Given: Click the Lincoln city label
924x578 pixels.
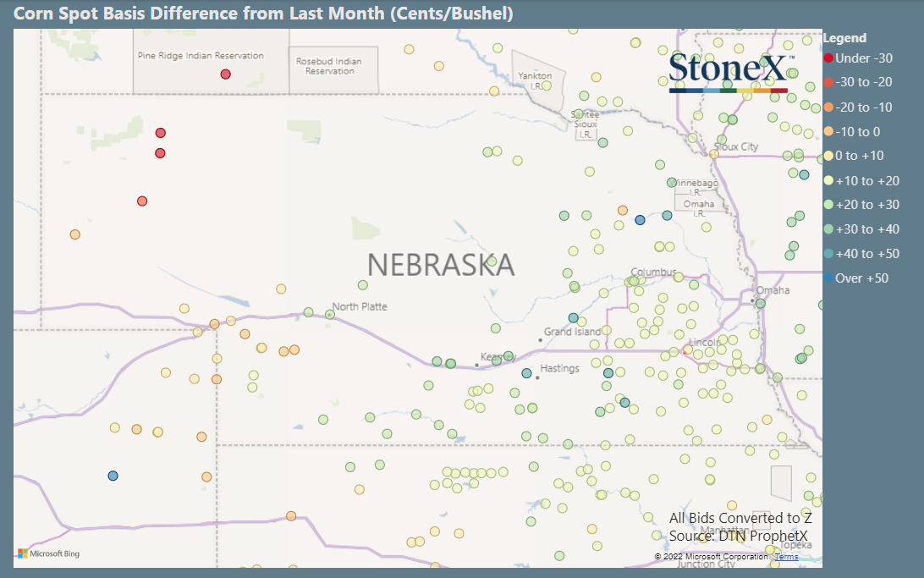Looking at the screenshot, I should pyautogui.click(x=704, y=343).
